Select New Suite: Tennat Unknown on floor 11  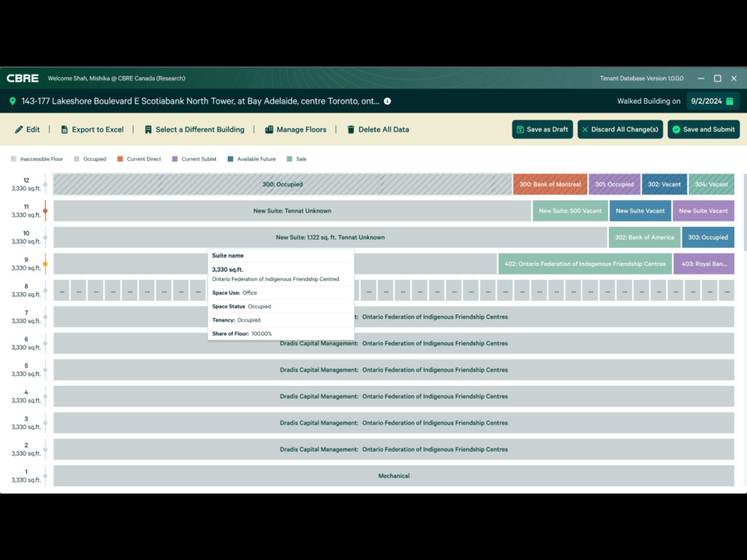click(x=292, y=211)
